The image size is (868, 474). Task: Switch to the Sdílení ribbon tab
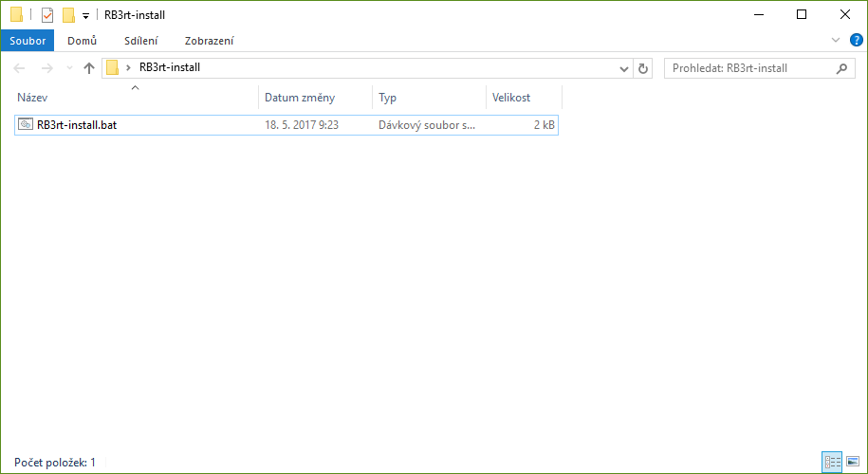(x=140, y=41)
